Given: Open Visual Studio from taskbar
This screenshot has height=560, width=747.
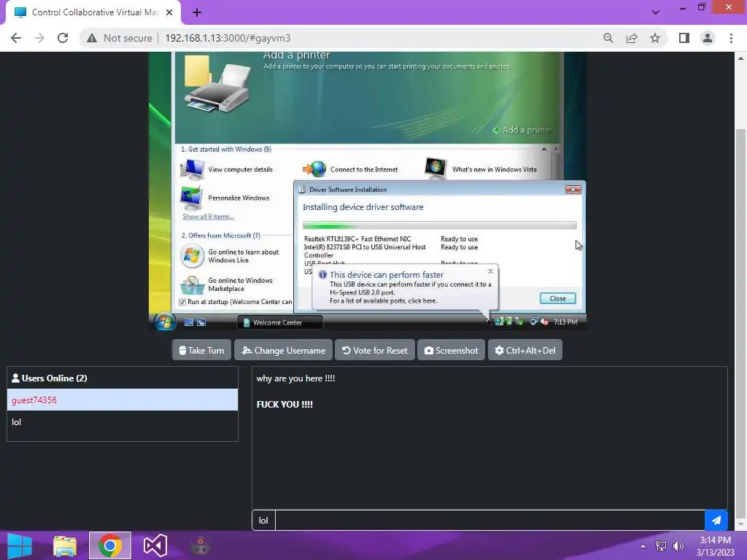Looking at the screenshot, I should point(155,545).
